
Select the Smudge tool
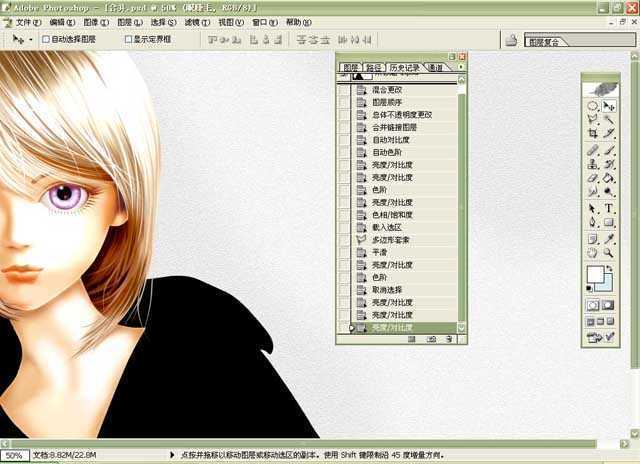tap(593, 191)
